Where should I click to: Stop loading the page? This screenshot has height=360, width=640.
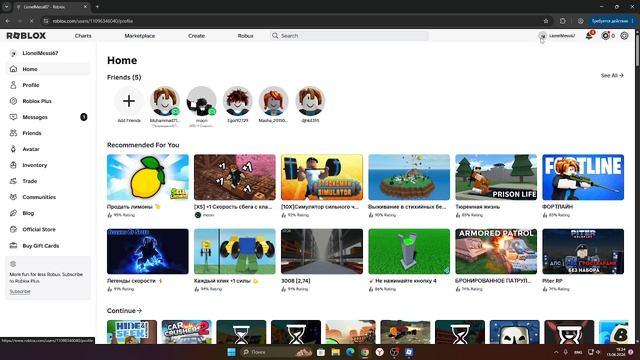(x=31, y=21)
